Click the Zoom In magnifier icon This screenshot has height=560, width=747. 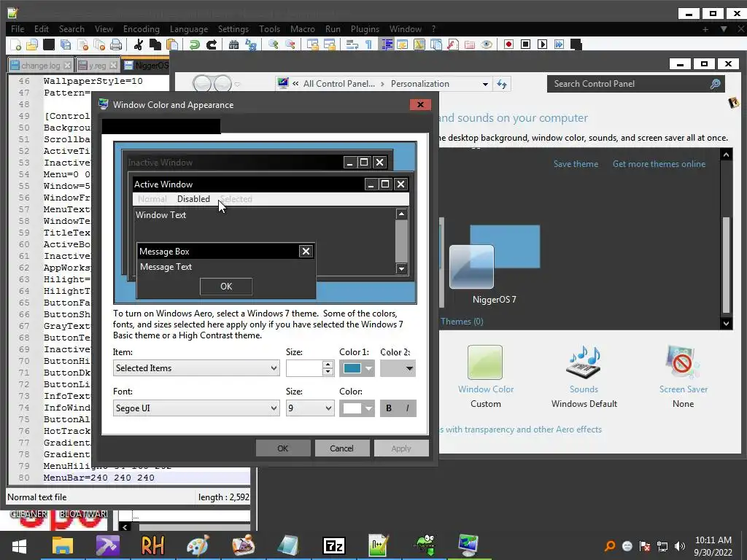click(273, 44)
